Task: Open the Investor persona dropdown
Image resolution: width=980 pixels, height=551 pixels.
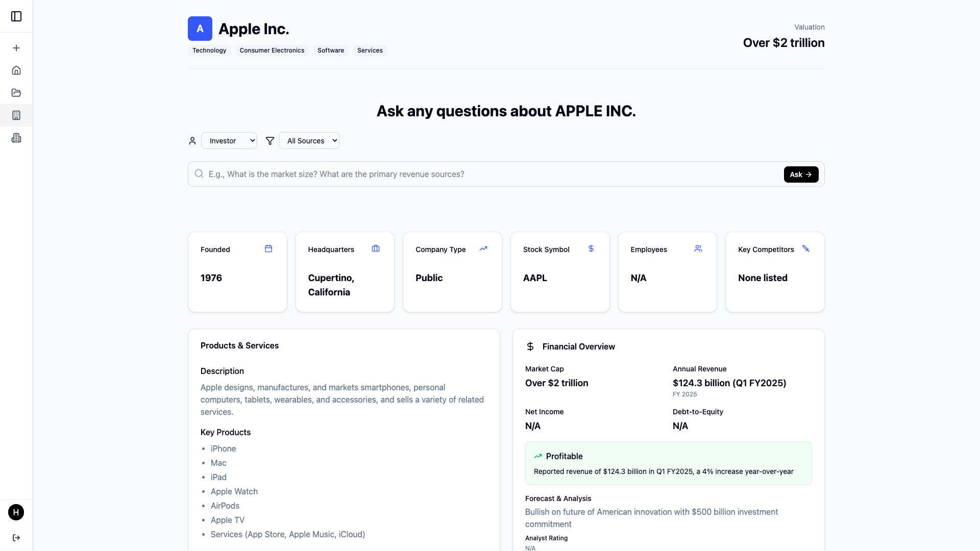Action: coord(229,141)
